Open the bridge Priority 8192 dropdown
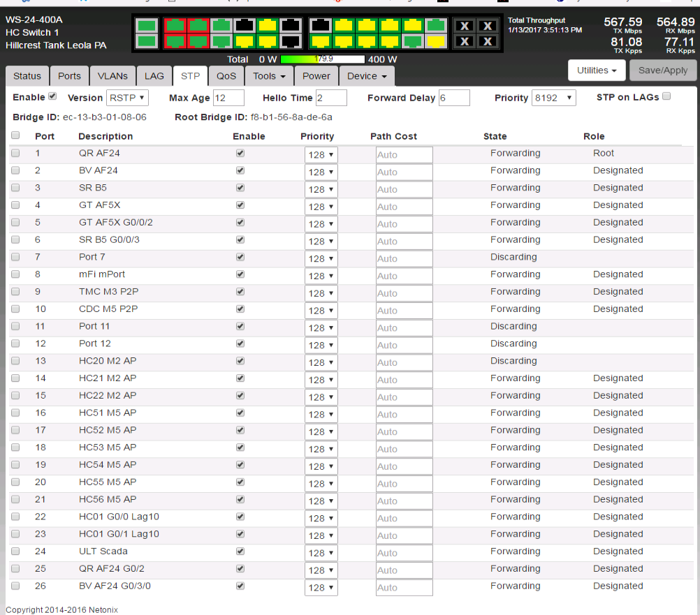This screenshot has height=615, width=700. coord(553,98)
